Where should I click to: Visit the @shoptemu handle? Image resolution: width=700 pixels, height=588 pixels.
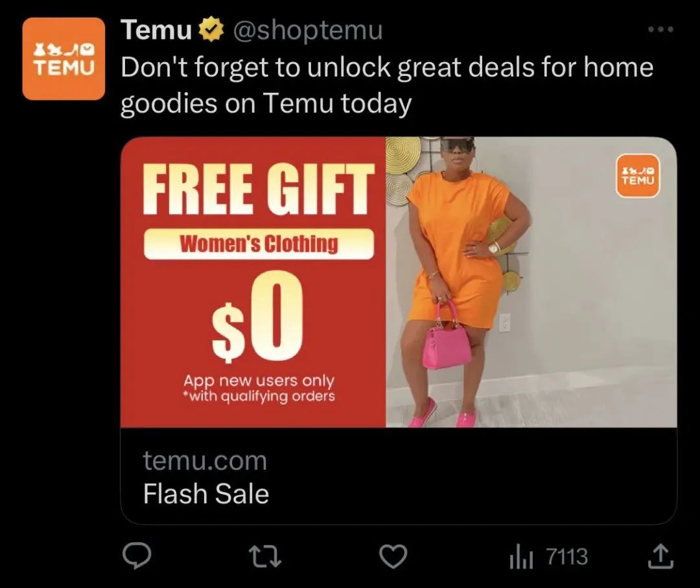point(308,30)
